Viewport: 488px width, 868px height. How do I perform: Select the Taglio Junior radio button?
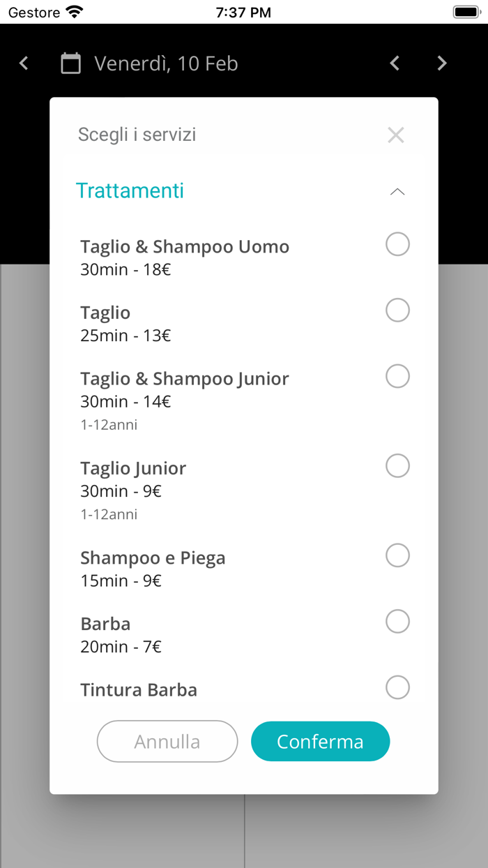(397, 465)
